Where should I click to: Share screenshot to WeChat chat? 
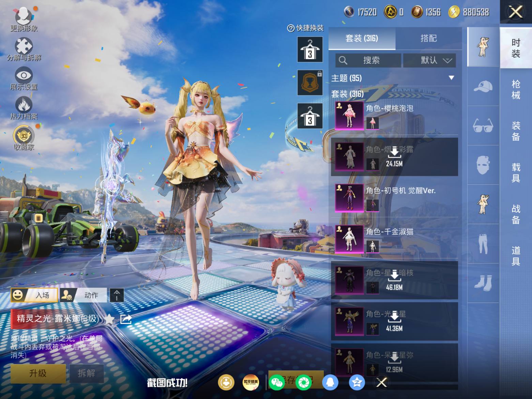[276, 382]
